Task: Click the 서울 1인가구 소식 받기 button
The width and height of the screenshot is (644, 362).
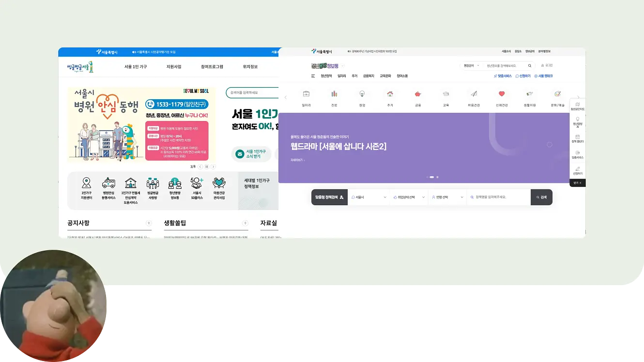Action: (x=251, y=154)
